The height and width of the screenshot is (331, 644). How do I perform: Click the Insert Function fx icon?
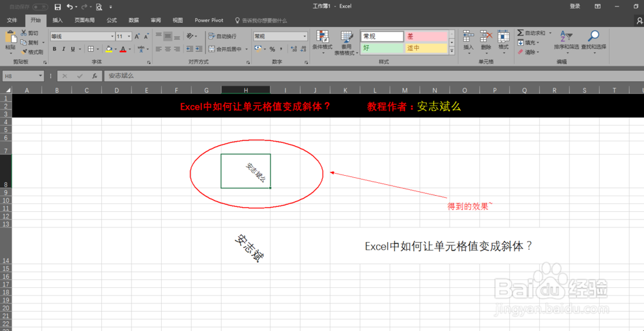(95, 76)
